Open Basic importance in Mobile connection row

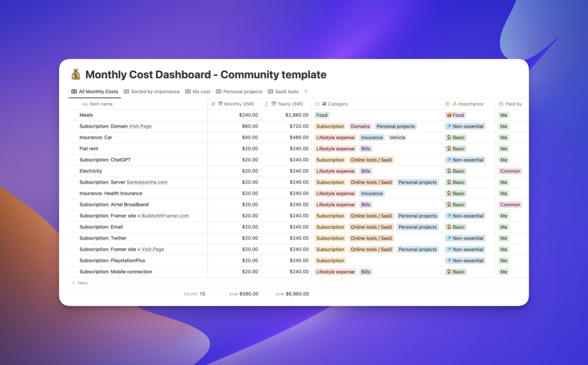[456, 271]
